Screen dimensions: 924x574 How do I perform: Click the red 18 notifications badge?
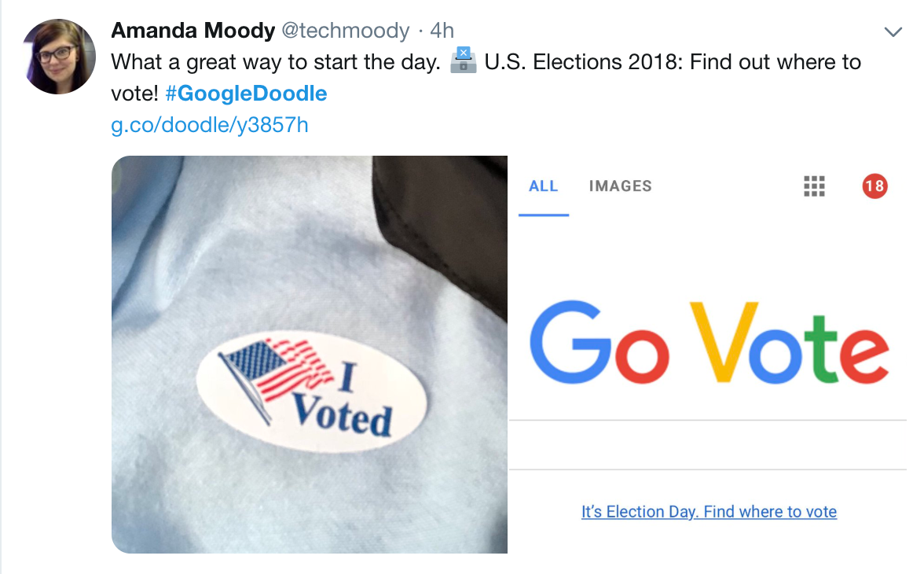click(874, 186)
